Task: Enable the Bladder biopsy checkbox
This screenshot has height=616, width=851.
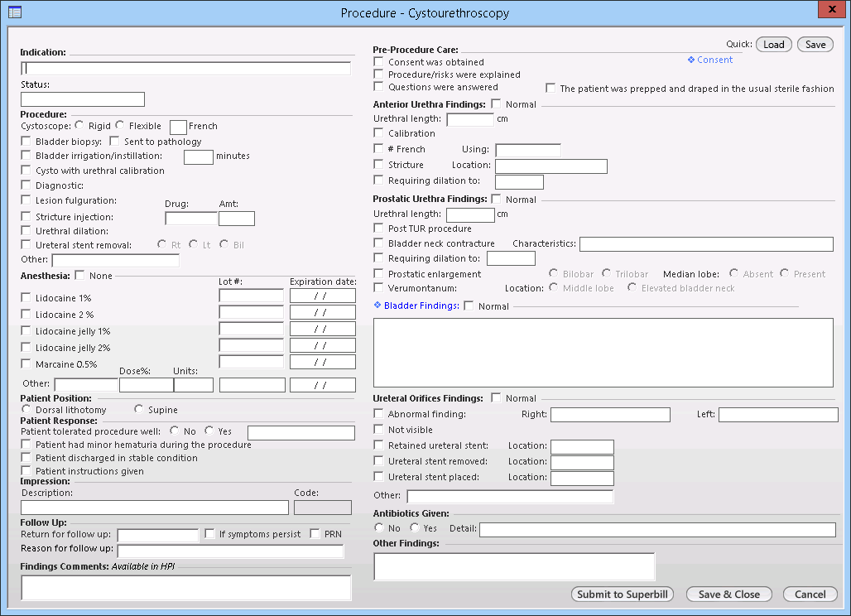Action: click(26, 141)
